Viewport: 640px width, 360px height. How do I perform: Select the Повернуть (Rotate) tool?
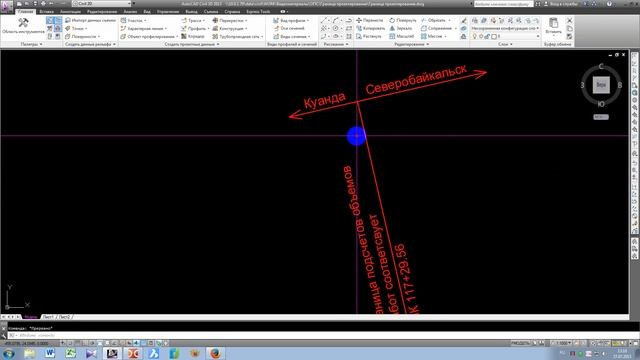[403, 20]
